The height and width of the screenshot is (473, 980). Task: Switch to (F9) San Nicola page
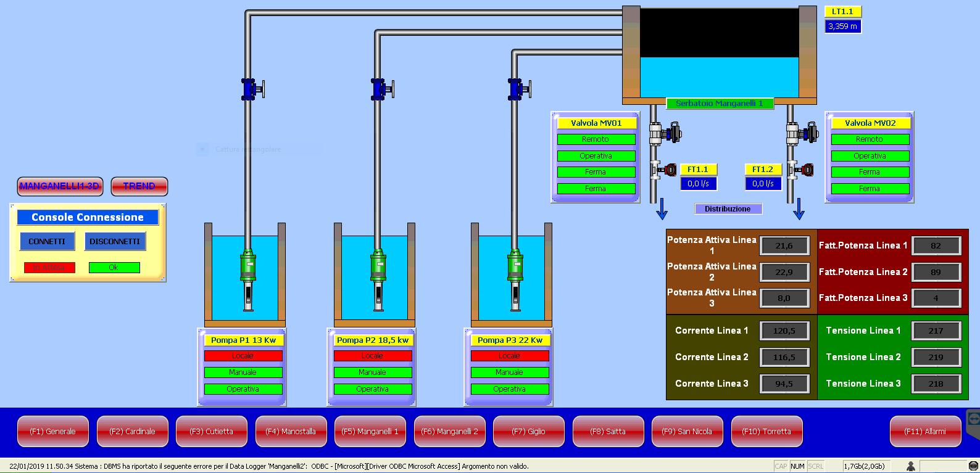click(x=687, y=431)
